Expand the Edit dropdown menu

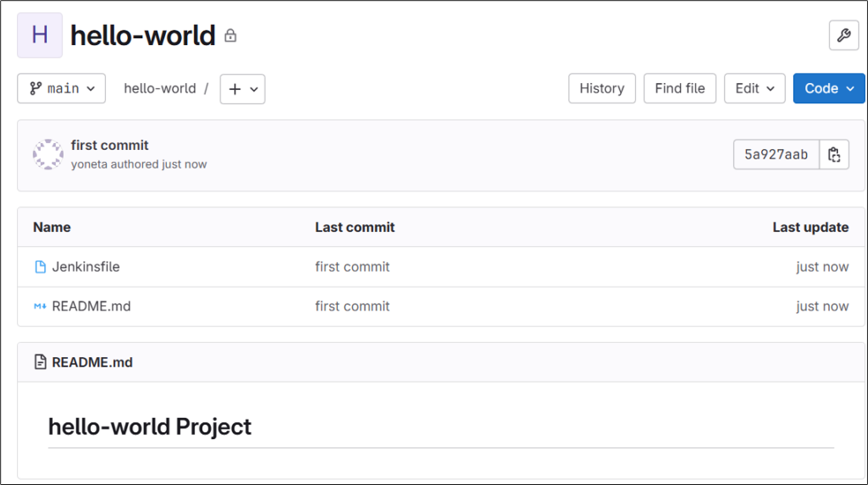[x=754, y=88]
